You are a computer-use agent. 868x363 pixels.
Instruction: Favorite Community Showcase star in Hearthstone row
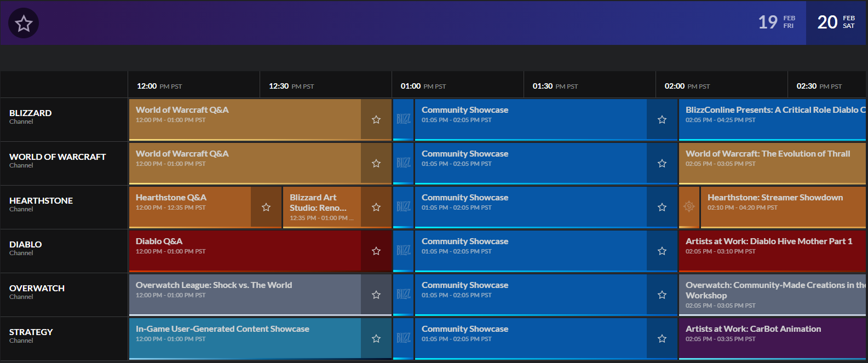[662, 207]
